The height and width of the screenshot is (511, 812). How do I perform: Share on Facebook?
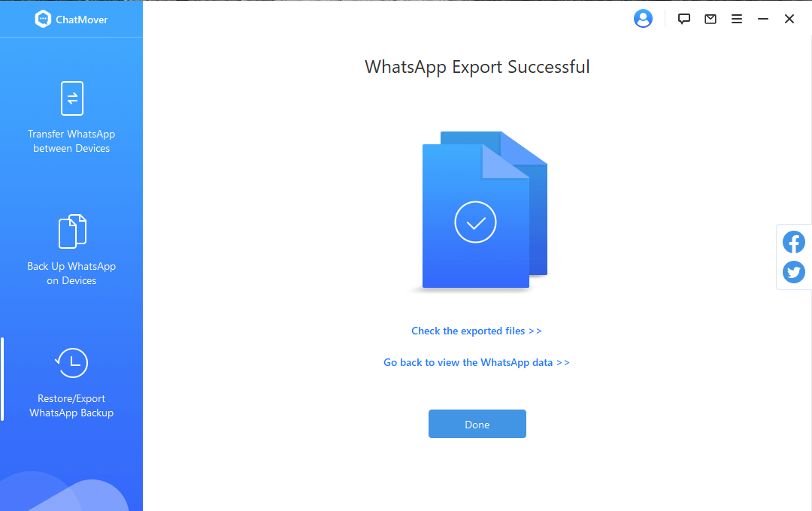[793, 242]
